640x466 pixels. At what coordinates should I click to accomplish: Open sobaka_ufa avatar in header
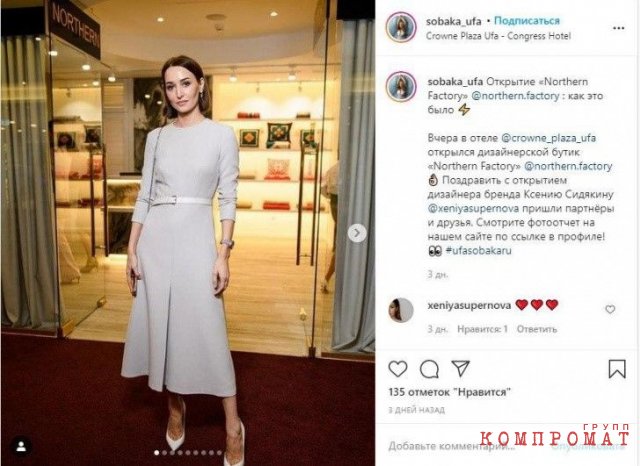pos(401,28)
